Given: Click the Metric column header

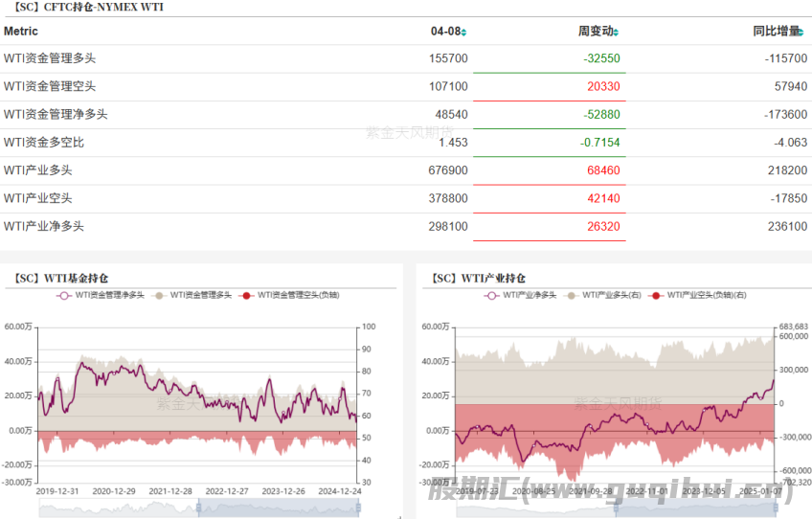Looking at the screenshot, I should coord(21,32).
